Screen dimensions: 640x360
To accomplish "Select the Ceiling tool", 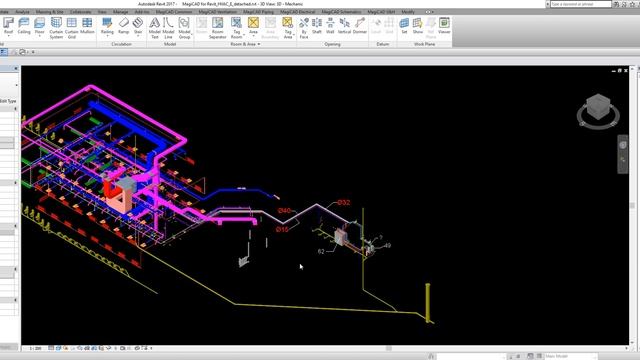I will [24, 25].
